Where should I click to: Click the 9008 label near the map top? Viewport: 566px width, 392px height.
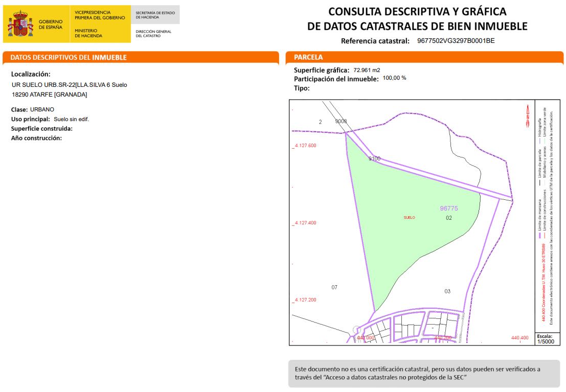(341, 122)
